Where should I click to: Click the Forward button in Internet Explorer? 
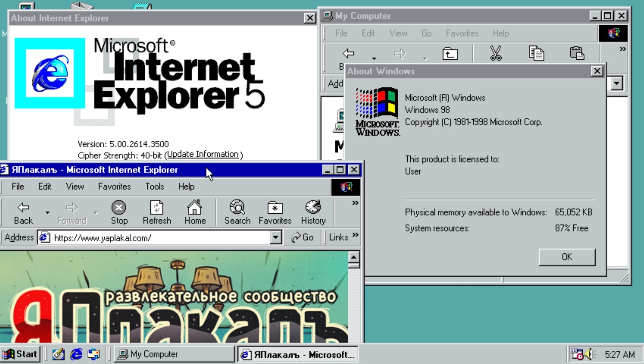pos(72,213)
